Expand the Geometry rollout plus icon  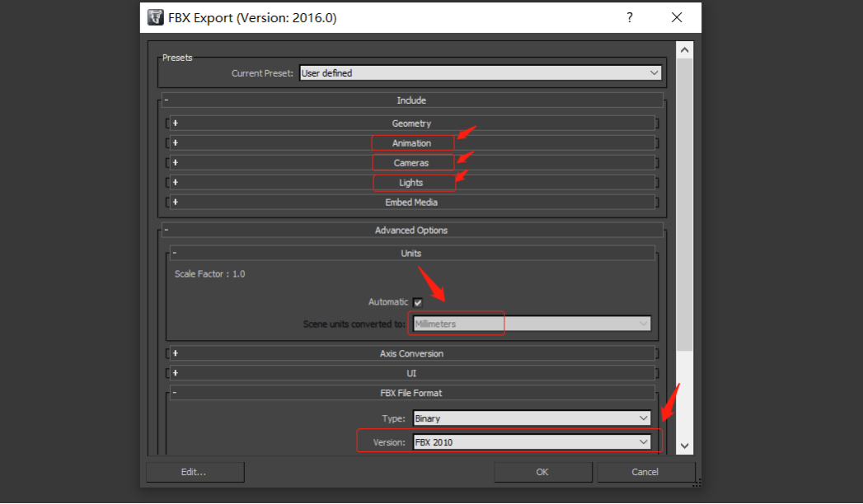coord(176,124)
